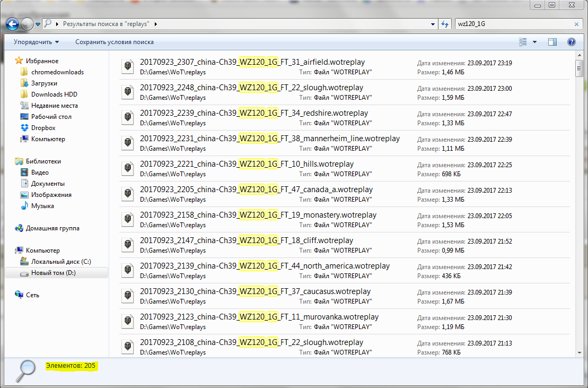588x388 pixels.
Task: Open the Упорядочить menu
Action: click(x=37, y=42)
